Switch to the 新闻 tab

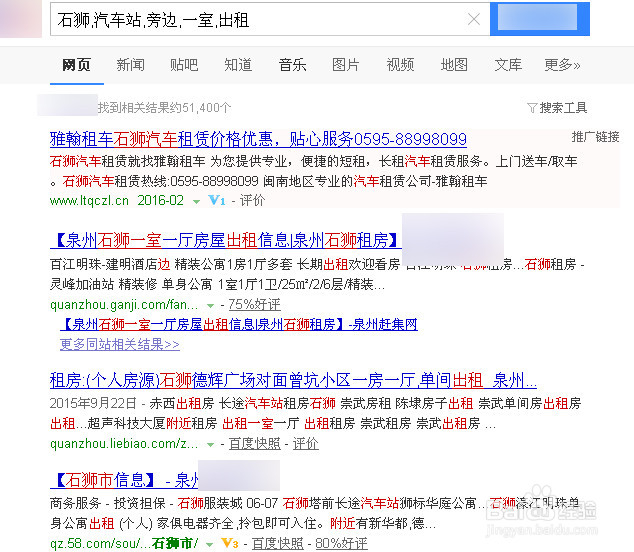[130, 65]
